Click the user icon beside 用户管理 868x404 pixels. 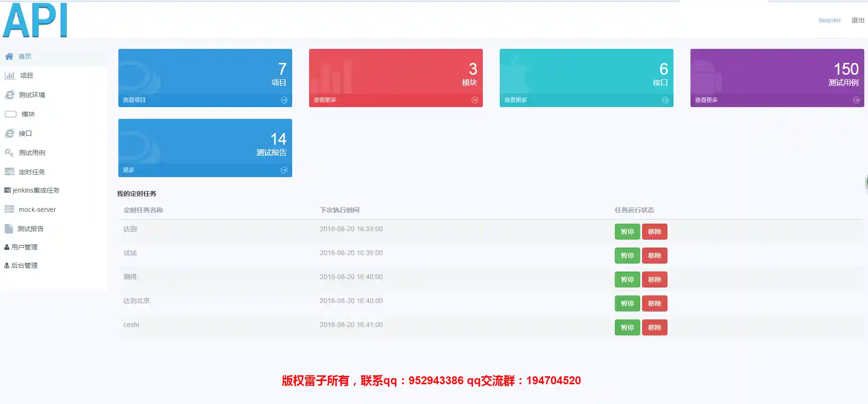point(7,247)
